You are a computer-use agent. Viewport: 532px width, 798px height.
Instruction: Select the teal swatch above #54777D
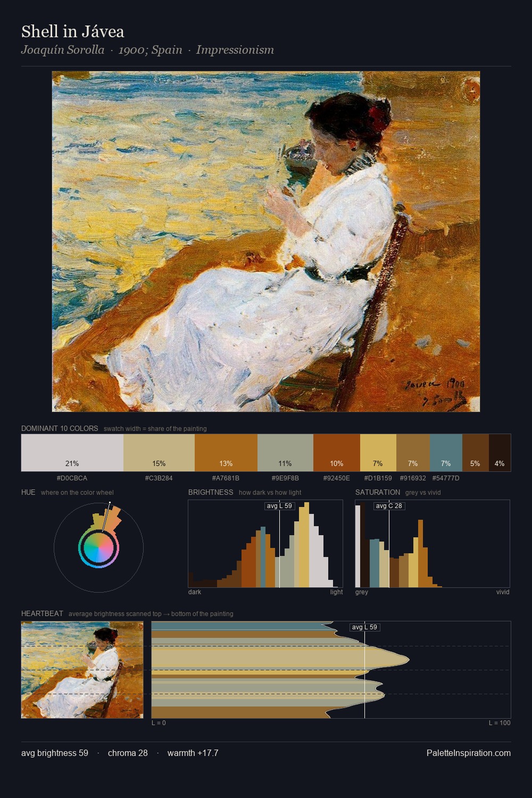point(446,453)
